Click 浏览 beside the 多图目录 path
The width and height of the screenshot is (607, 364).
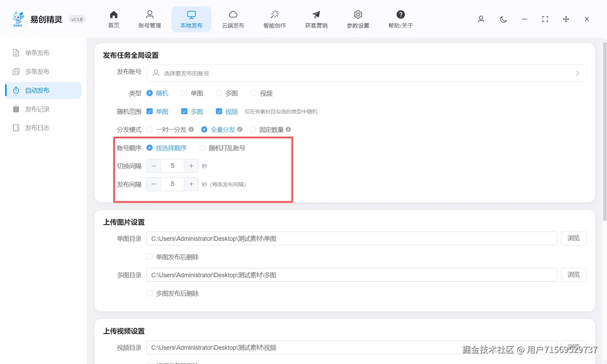pos(573,274)
